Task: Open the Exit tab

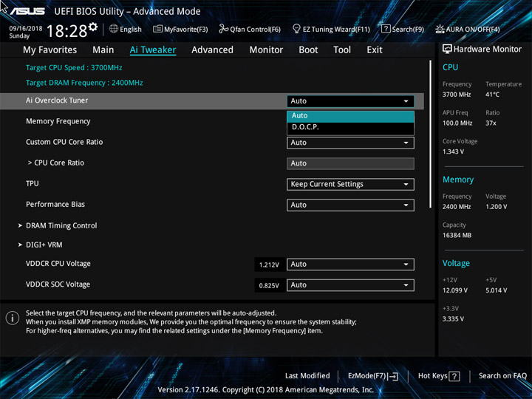Action: coord(375,50)
